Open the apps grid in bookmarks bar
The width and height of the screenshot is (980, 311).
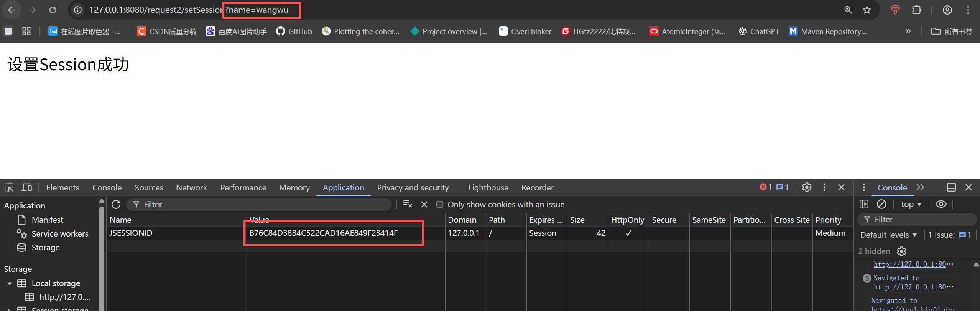point(26,31)
